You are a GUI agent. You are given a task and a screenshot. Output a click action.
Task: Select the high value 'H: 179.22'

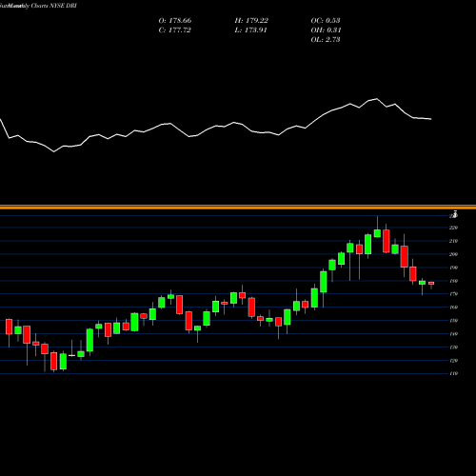(251, 21)
